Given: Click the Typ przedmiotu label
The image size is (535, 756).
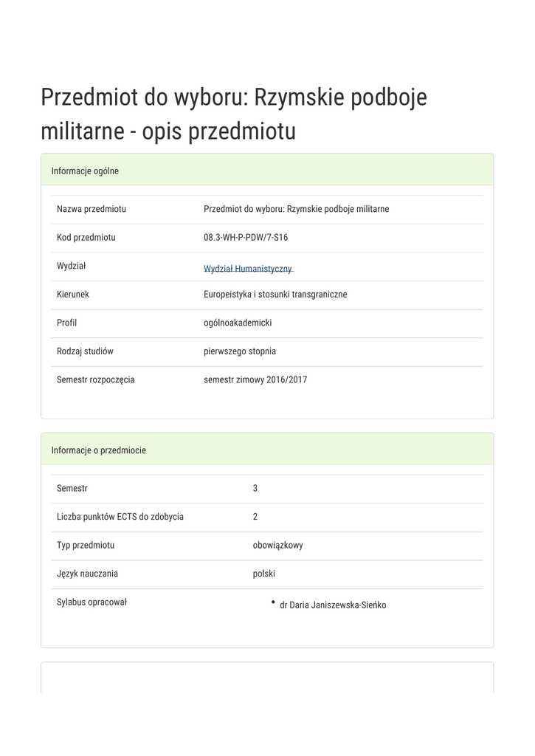Looking at the screenshot, I should coord(86,546).
